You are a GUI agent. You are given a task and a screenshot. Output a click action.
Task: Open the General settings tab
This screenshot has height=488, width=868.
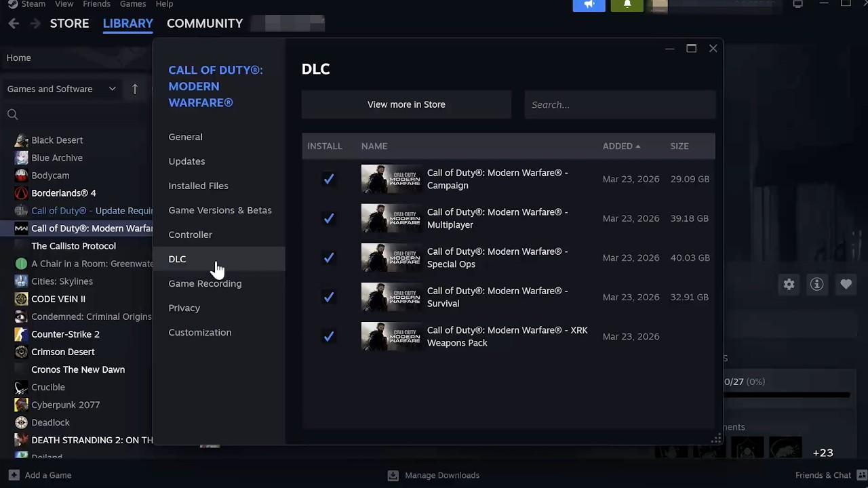pyautogui.click(x=219, y=137)
